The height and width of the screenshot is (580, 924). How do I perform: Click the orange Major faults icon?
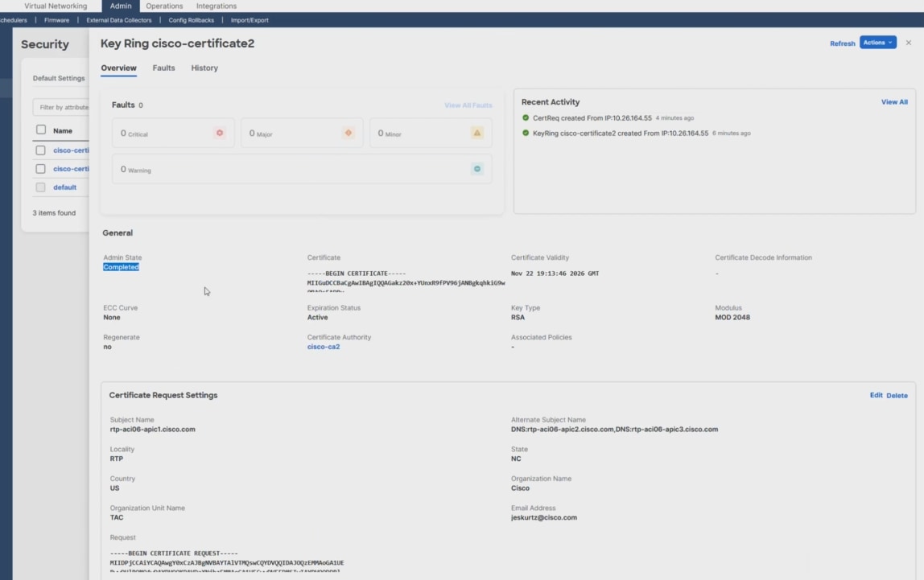point(348,133)
